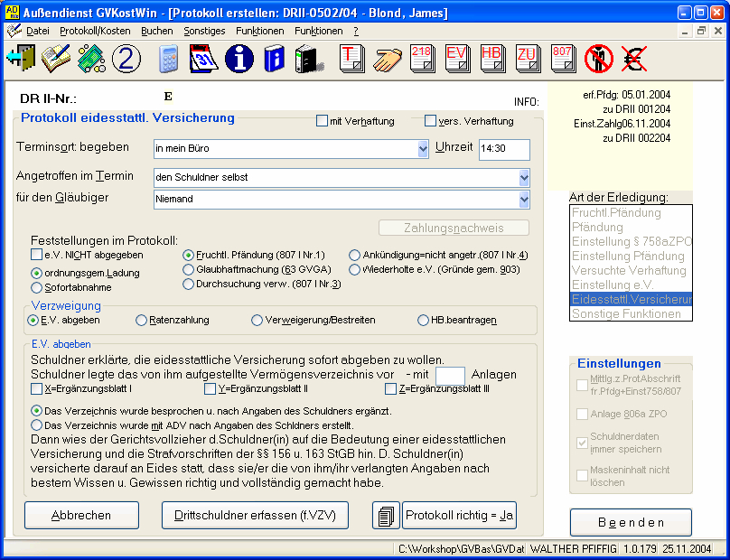Image resolution: width=730 pixels, height=560 pixels.
Task: Open the calculator toolbar icon
Action: click(x=168, y=59)
